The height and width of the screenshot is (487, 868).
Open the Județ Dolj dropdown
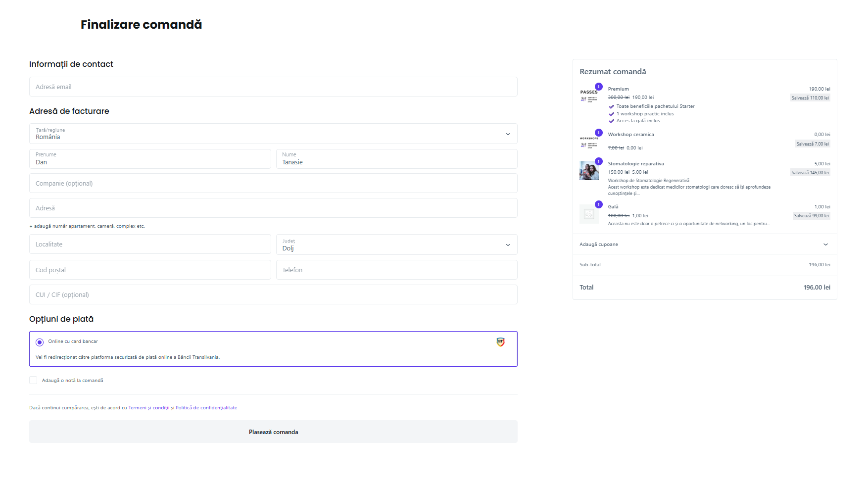(397, 244)
